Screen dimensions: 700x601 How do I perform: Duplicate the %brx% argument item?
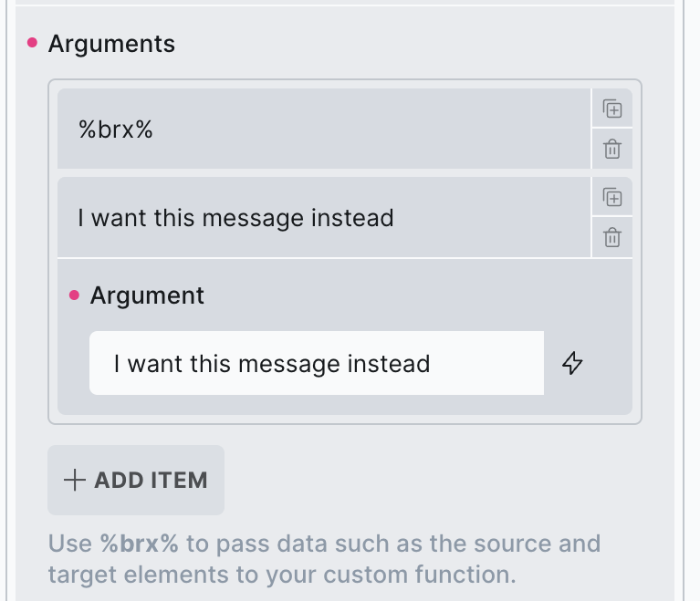[x=612, y=109]
